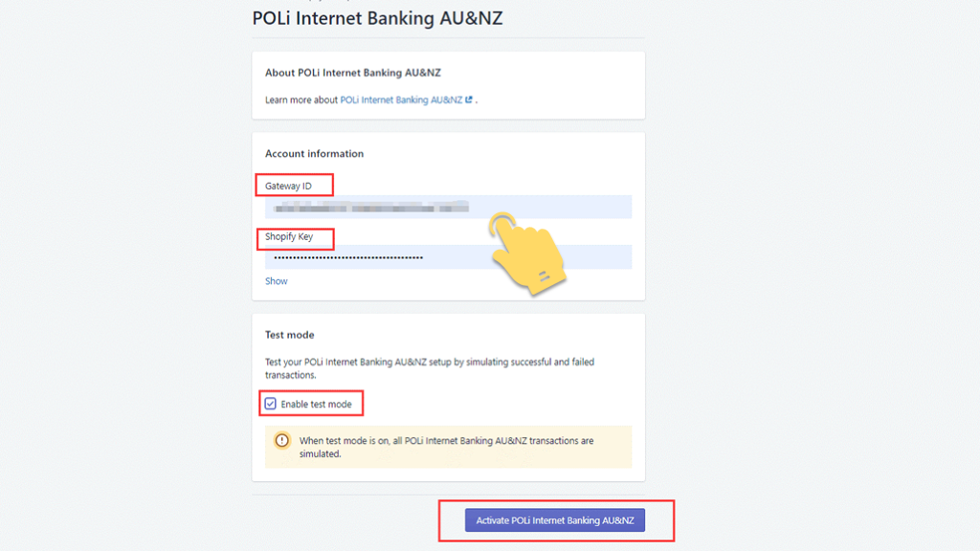Reveal the Shopify Key with Show

pos(277,281)
